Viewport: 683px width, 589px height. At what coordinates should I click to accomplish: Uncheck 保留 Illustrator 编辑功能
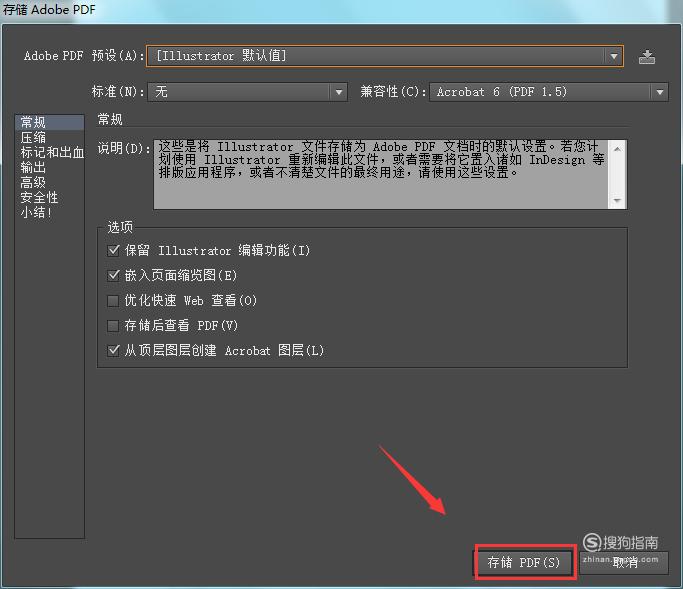pyautogui.click(x=113, y=250)
